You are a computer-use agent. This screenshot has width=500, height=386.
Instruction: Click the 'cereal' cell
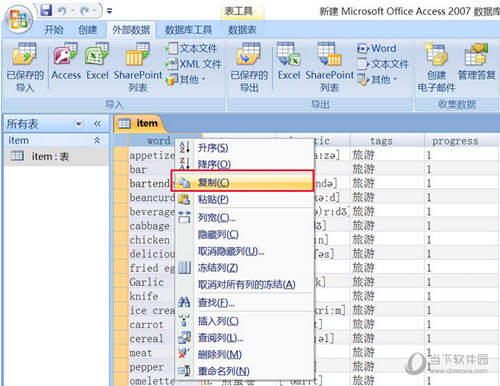pos(152,339)
